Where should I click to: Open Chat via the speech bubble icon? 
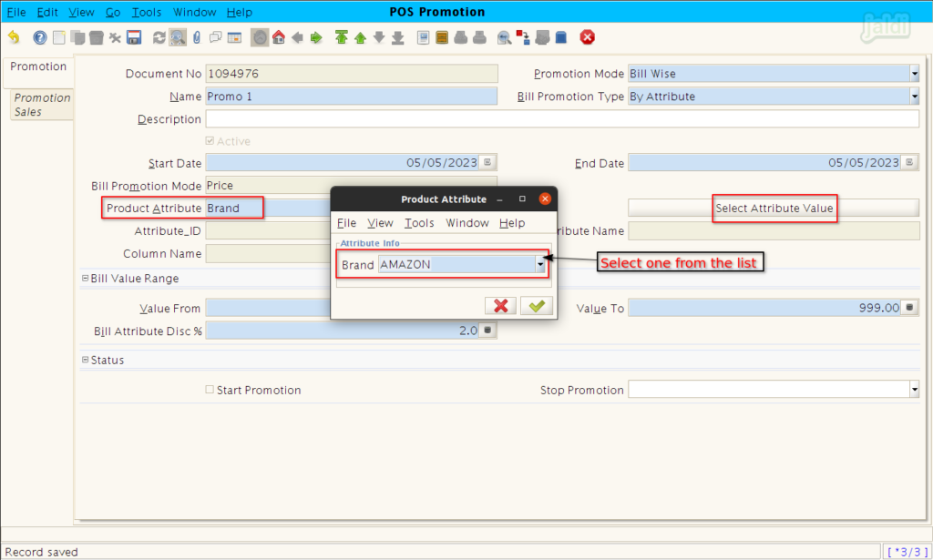tap(215, 37)
